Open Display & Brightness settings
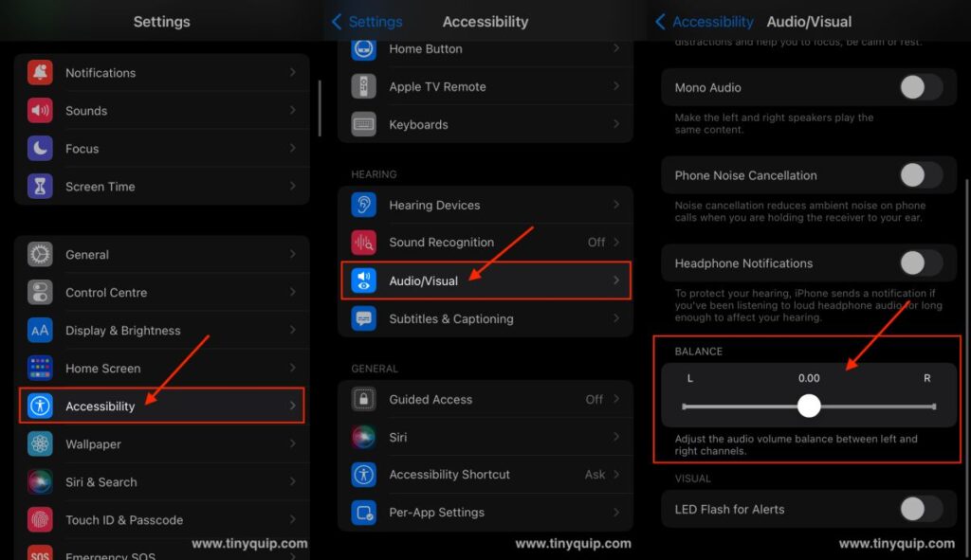 (123, 330)
